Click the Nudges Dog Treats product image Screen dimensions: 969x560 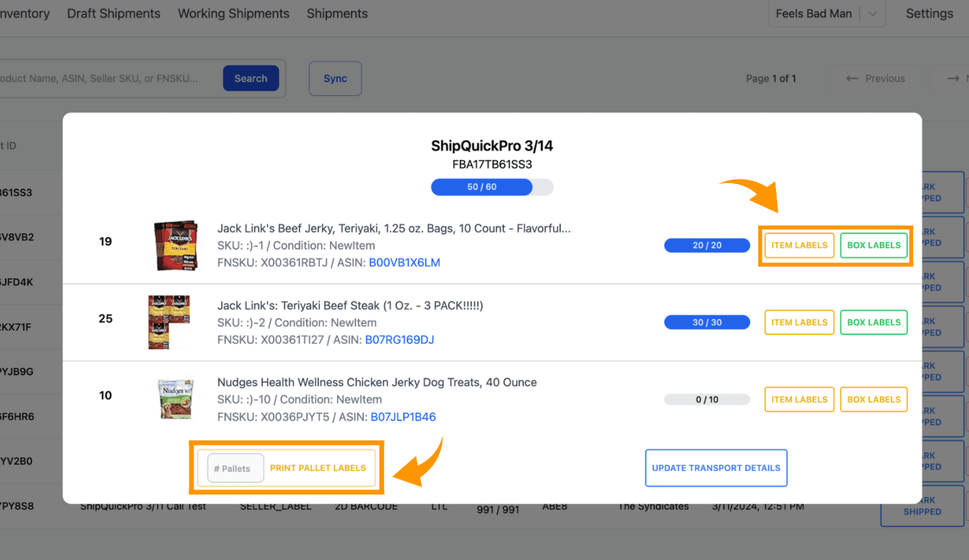coord(175,399)
